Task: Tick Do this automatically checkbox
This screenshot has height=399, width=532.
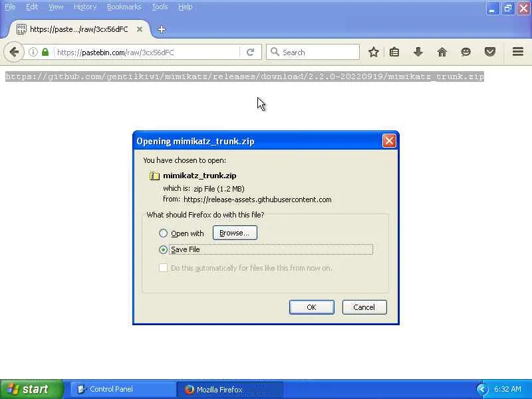Action: pos(163,268)
